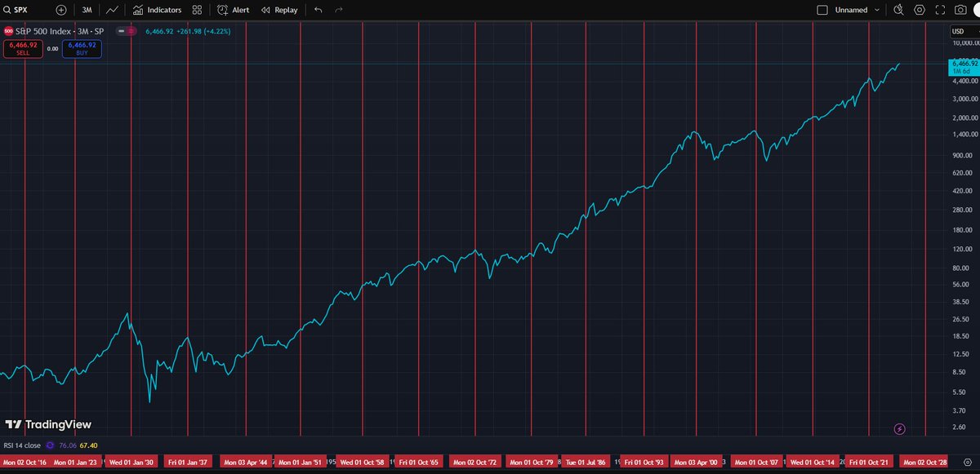
Task: Click the RSI moving average value 67.40
Action: click(x=88, y=445)
